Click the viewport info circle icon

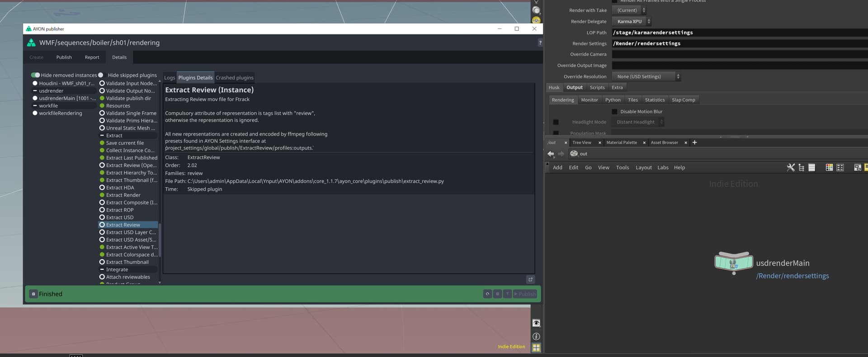pos(536,336)
